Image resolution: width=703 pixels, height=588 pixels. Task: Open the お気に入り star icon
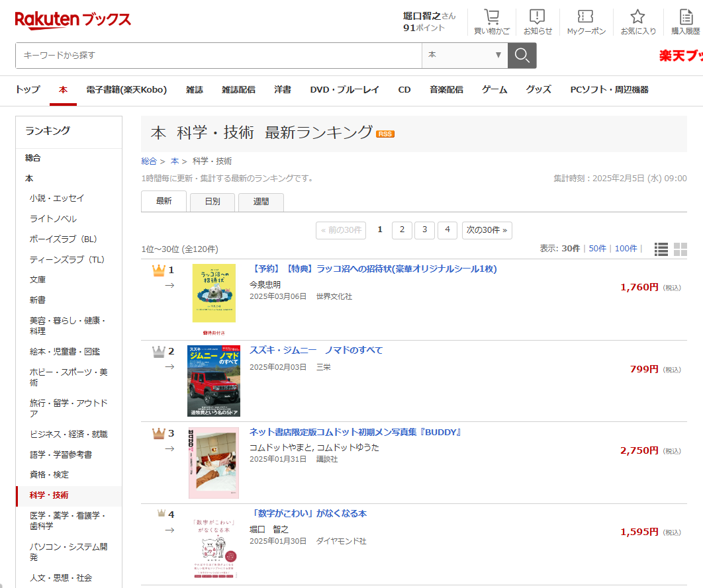(637, 17)
